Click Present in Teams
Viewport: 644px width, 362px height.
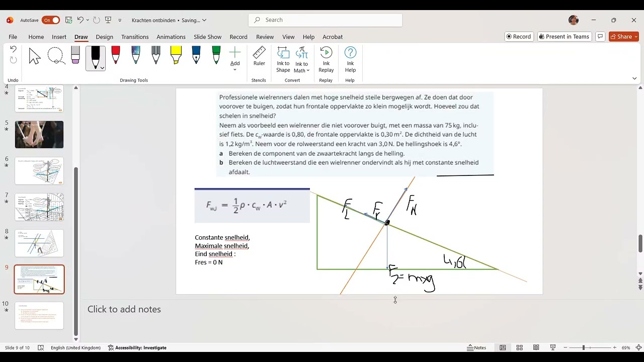[564, 37]
